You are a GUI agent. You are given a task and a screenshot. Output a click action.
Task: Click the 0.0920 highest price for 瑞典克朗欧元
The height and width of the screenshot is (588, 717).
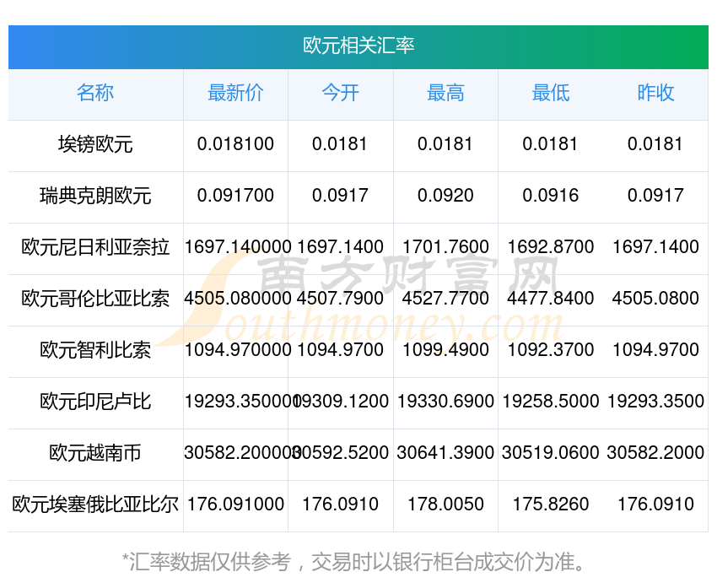pos(445,196)
